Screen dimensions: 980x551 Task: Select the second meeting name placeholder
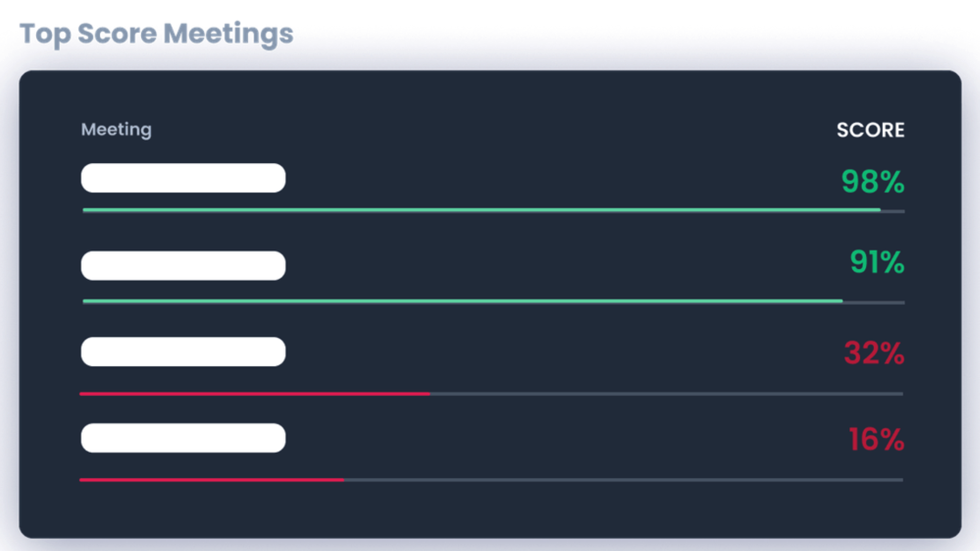pyautogui.click(x=183, y=266)
